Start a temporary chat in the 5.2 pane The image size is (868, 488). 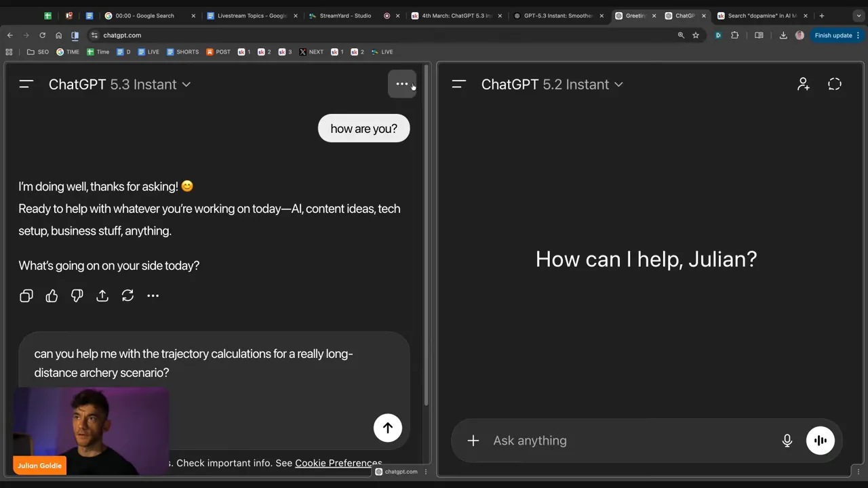(835, 84)
